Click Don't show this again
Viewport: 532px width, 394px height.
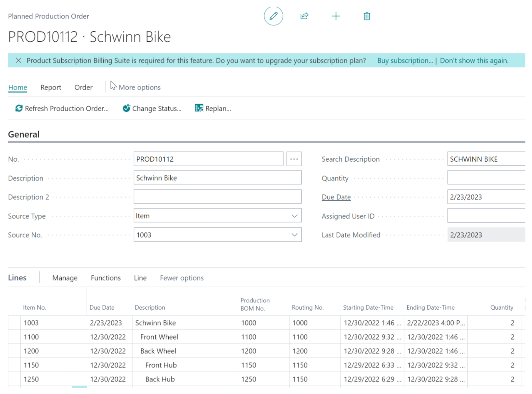(x=474, y=60)
